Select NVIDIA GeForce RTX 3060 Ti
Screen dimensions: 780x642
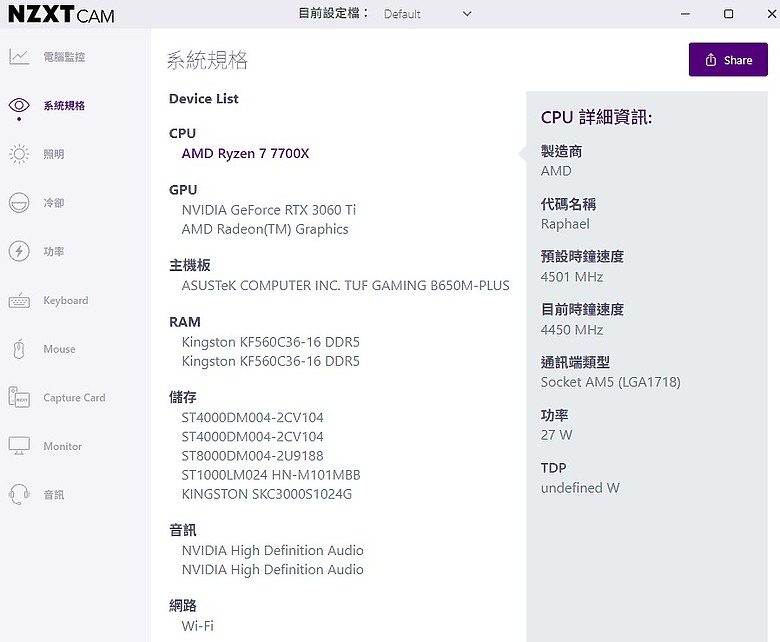click(269, 210)
